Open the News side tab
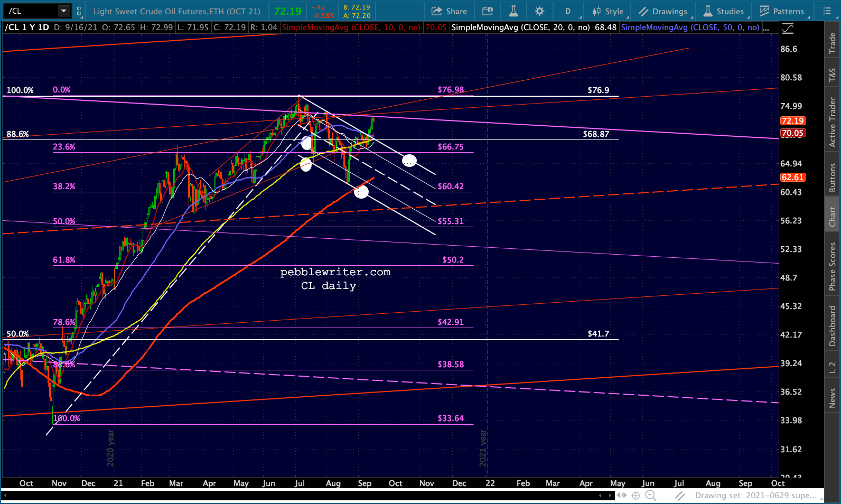The height and width of the screenshot is (504, 841). click(833, 398)
